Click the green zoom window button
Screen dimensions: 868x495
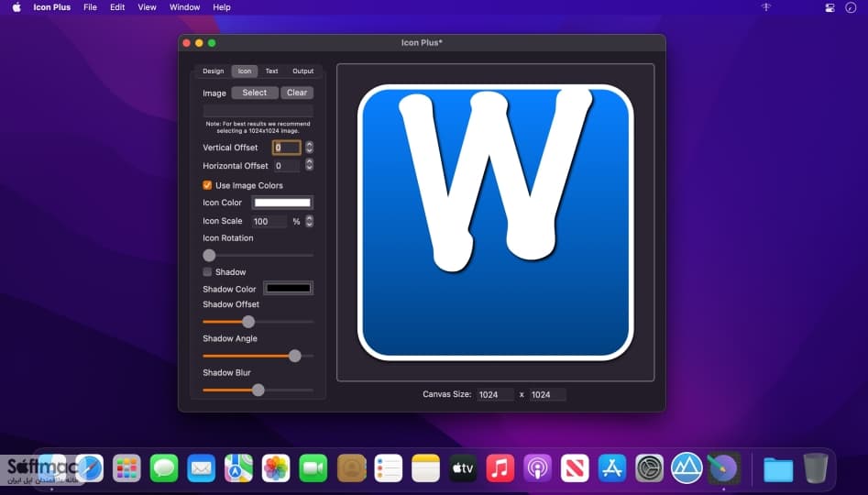(212, 43)
